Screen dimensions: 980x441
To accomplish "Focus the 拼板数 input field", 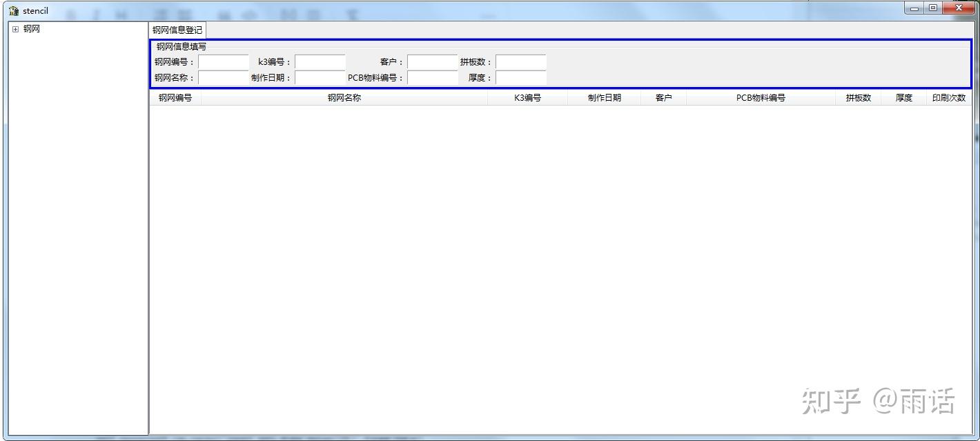I will coord(520,62).
